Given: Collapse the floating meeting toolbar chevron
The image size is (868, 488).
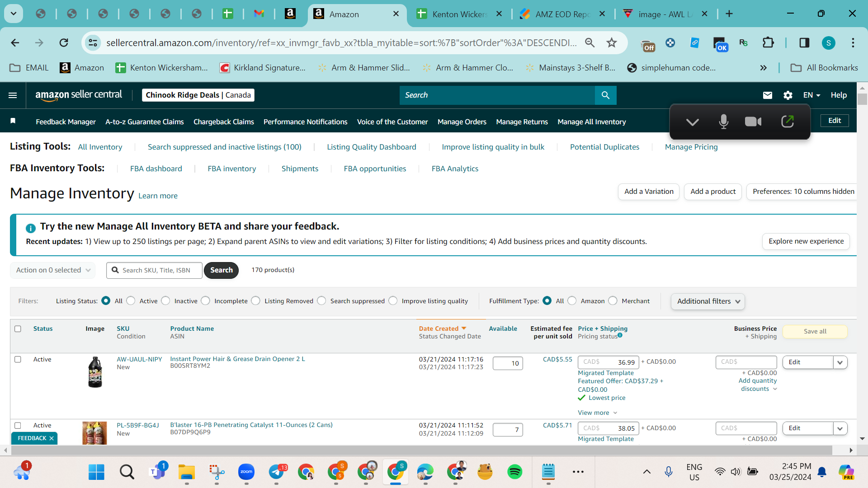Looking at the screenshot, I should (692, 122).
